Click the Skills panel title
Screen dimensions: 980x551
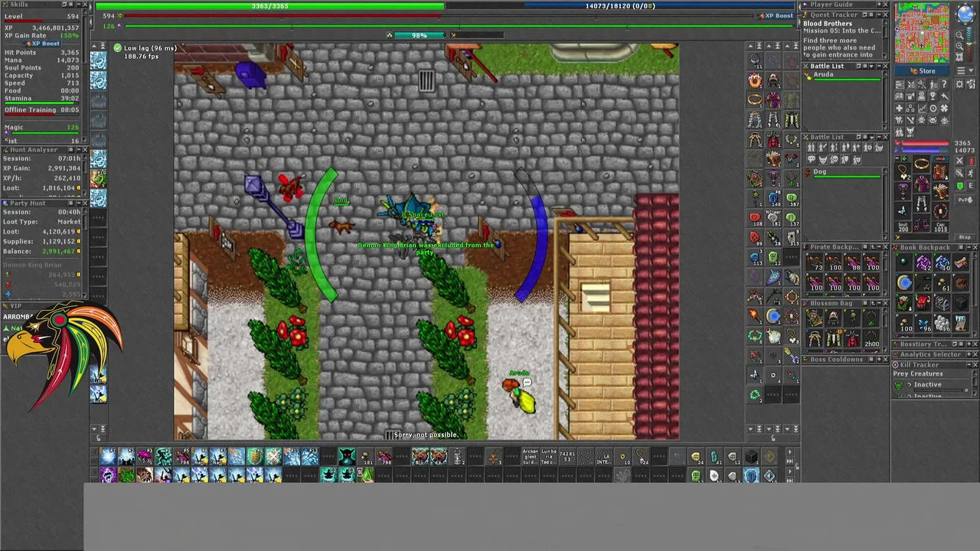point(18,5)
